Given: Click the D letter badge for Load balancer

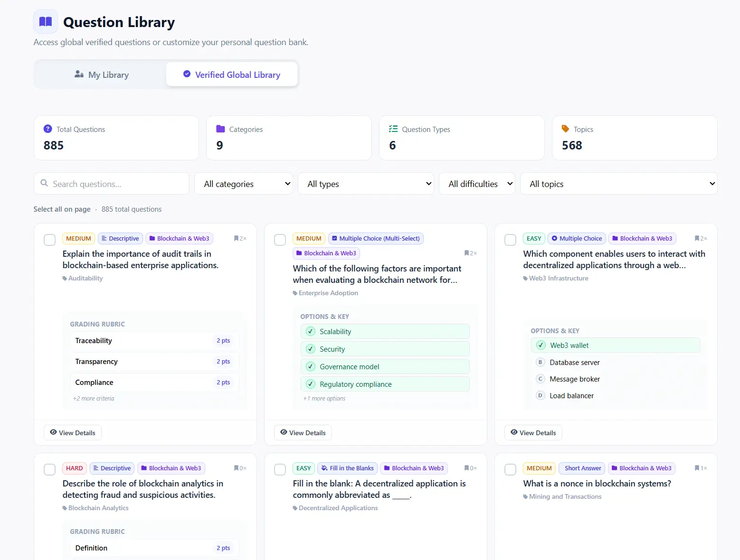Looking at the screenshot, I should [x=540, y=395].
